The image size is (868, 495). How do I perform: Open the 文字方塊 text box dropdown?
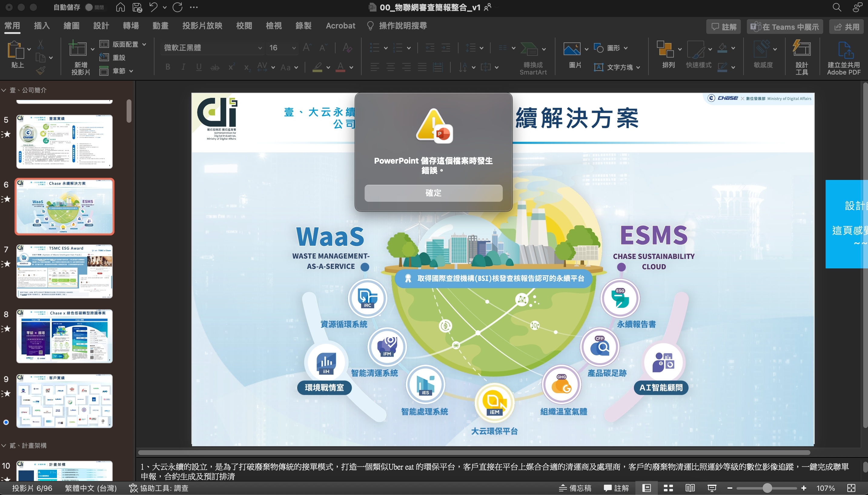[x=617, y=67]
